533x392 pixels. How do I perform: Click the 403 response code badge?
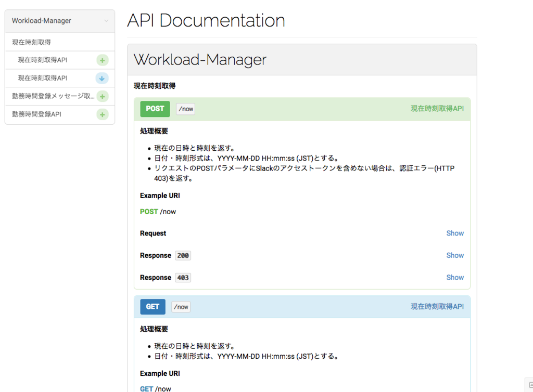click(x=183, y=278)
